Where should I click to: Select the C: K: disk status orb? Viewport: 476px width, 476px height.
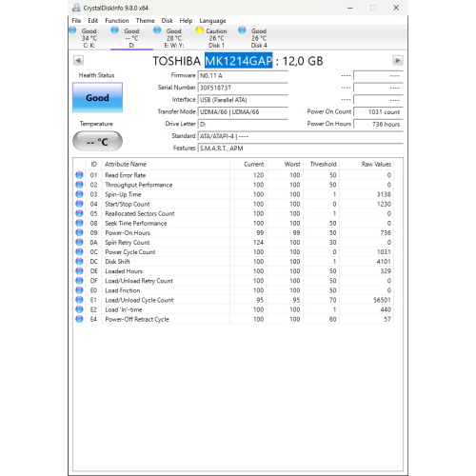pos(72,30)
